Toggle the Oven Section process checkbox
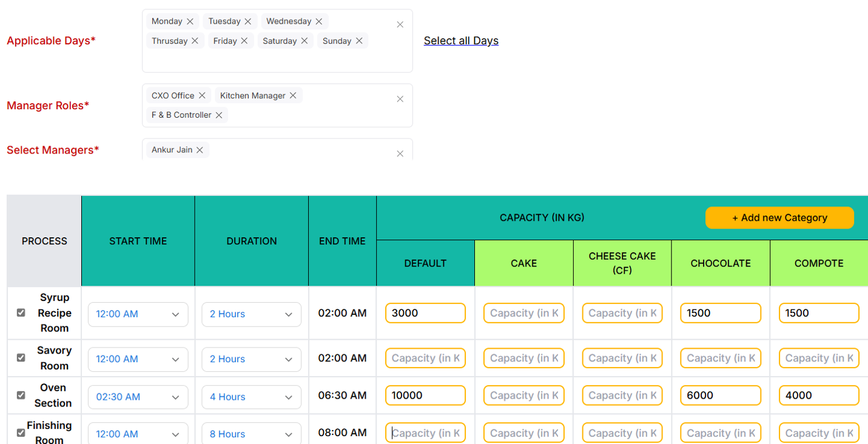The image size is (868, 444). pos(21,395)
